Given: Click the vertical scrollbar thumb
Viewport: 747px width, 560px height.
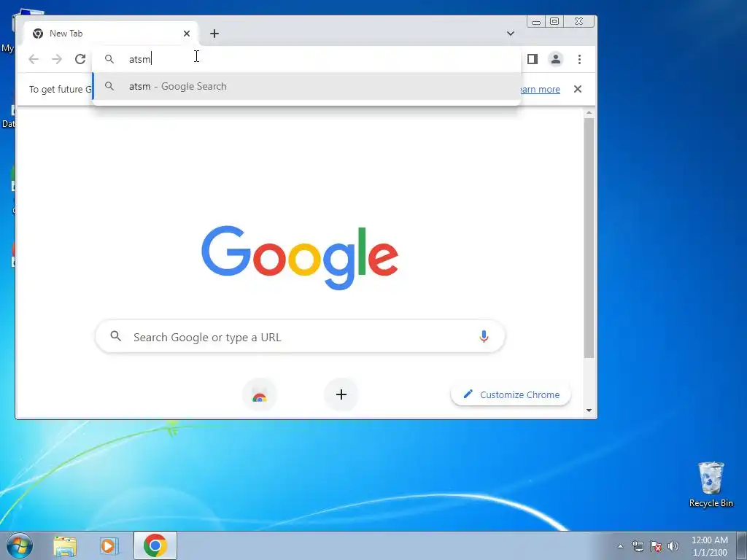Looking at the screenshot, I should pyautogui.click(x=589, y=238).
